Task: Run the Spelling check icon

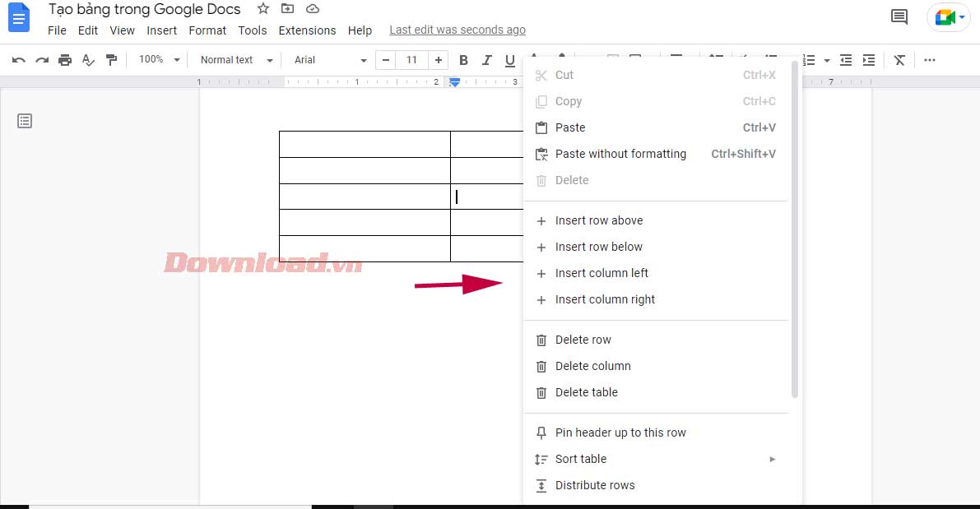Action: (88, 59)
